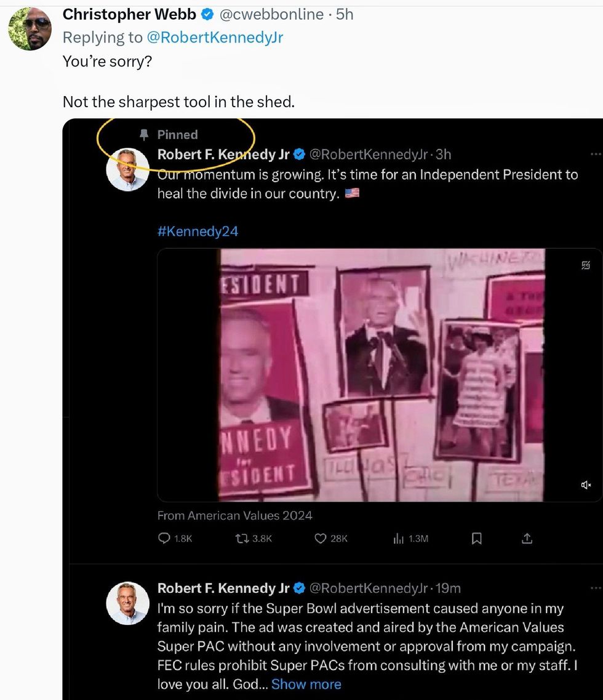Viewport: 603px width, 700px height.
Task: Click Robert F. Kennedy Jr's pinned tweet avatar
Action: click(x=128, y=169)
